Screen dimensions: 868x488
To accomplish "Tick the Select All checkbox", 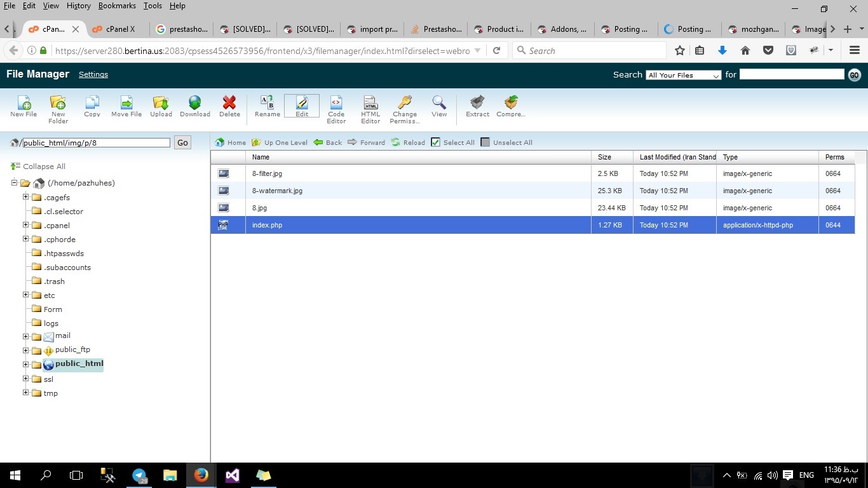I will 435,142.
